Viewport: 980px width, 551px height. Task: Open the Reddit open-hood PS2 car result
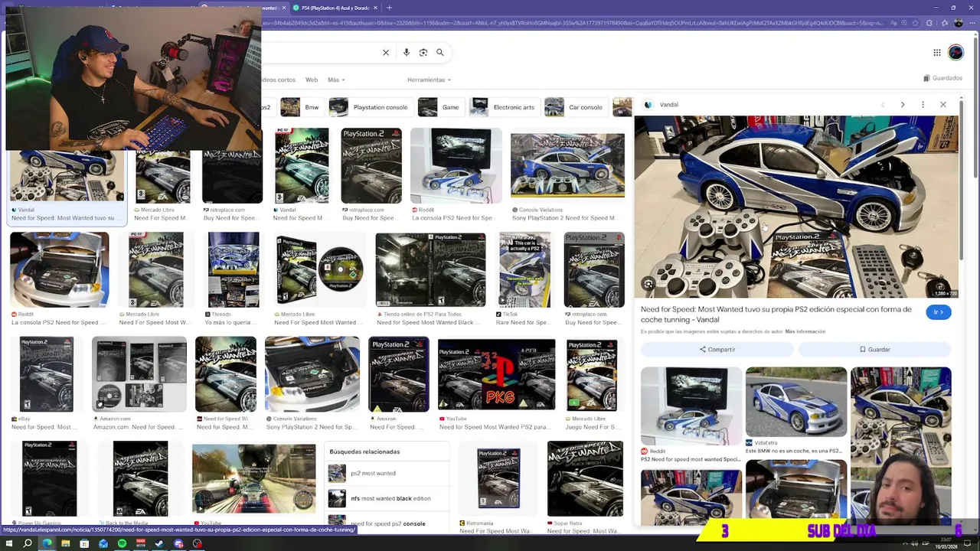(59, 269)
